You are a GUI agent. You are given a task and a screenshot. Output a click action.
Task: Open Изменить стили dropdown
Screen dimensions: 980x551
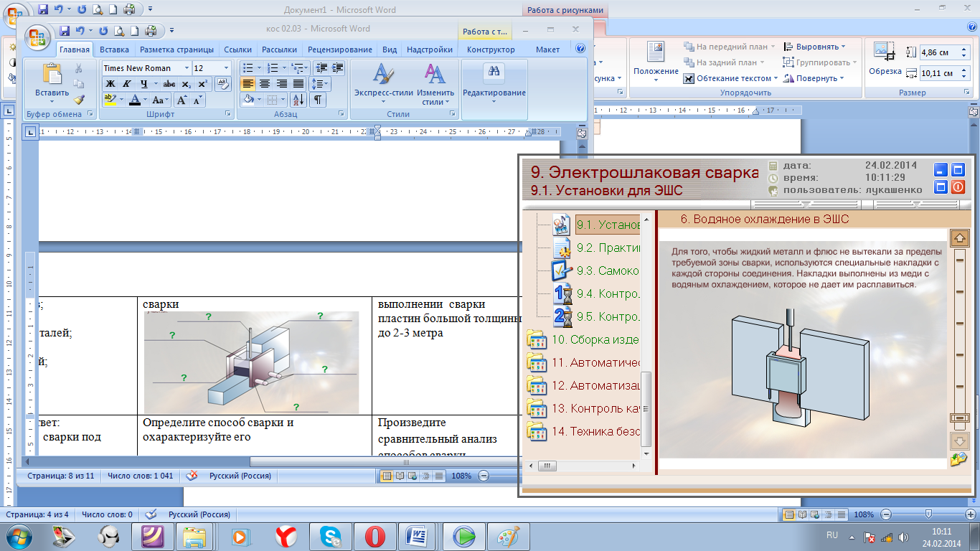435,84
